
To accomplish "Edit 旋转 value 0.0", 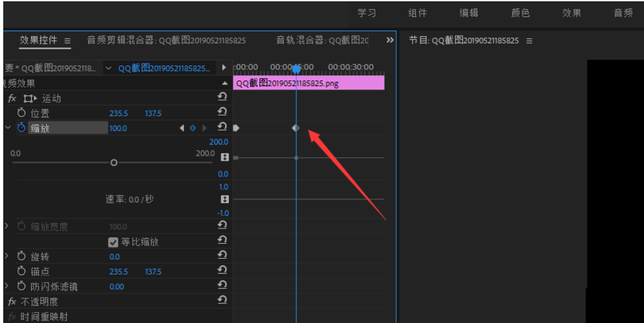I will click(x=115, y=257).
